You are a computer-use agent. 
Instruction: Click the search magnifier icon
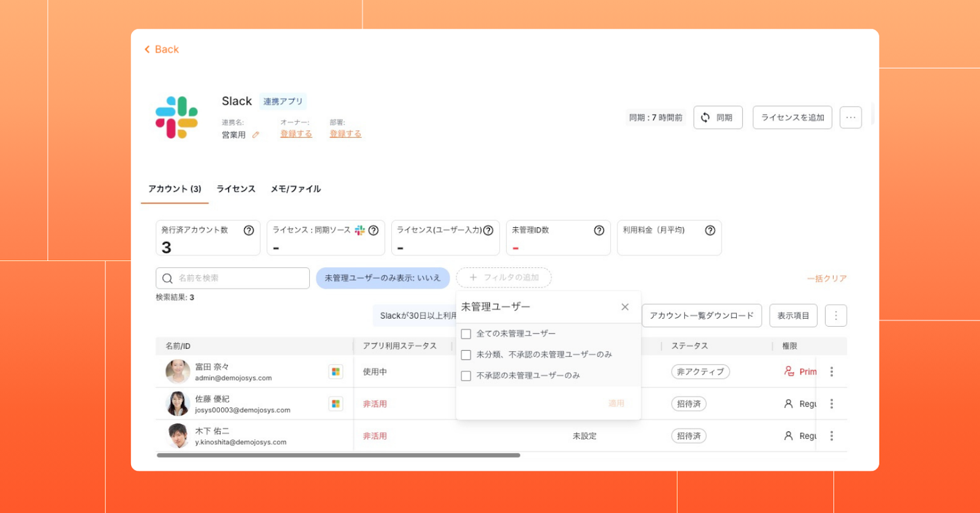pyautogui.click(x=167, y=278)
